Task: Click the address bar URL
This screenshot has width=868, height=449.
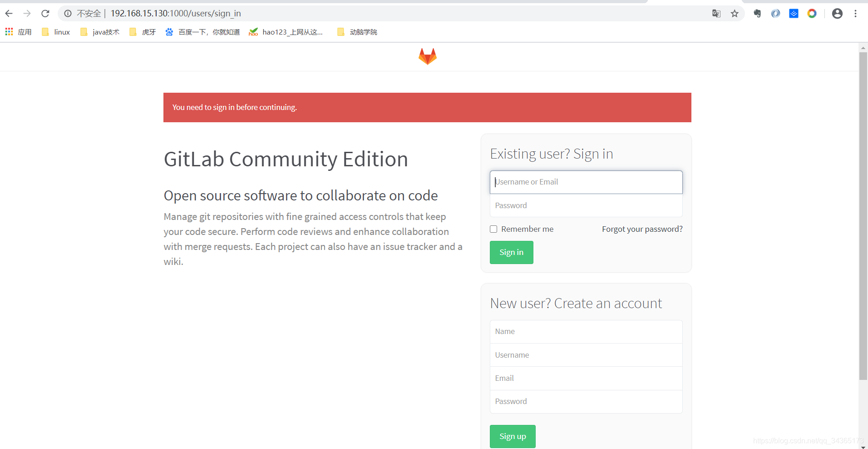Action: 176,14
